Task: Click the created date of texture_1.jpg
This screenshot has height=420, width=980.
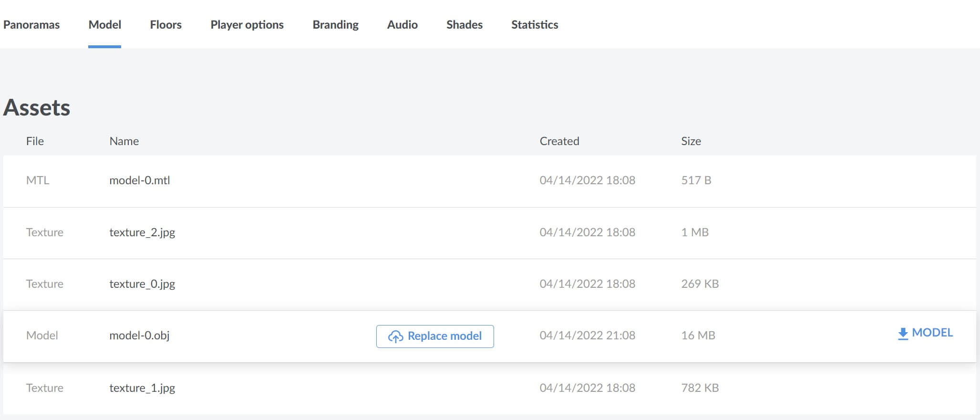Action: [x=588, y=388]
